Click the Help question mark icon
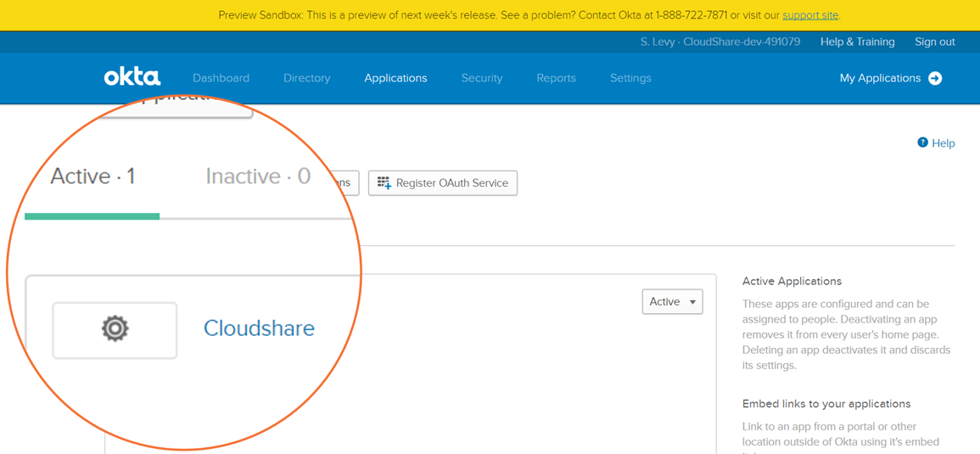980x454 pixels. tap(921, 143)
